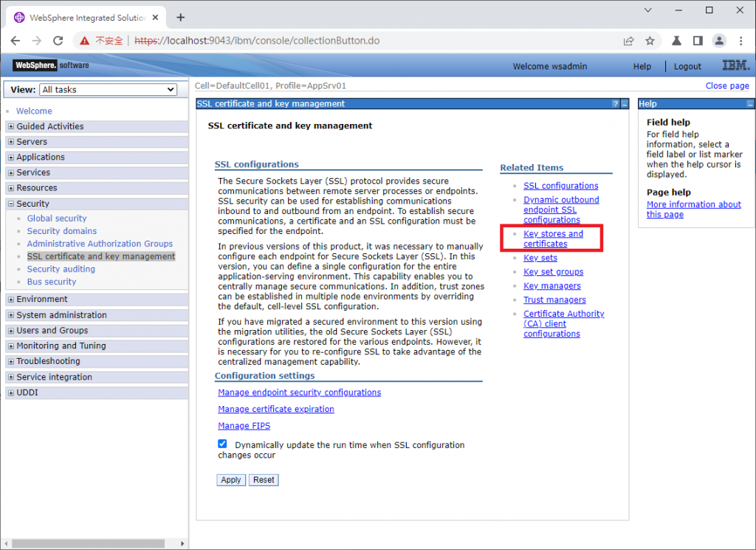Open the Chrome profile avatar icon
The height and width of the screenshot is (550, 756).
(719, 41)
